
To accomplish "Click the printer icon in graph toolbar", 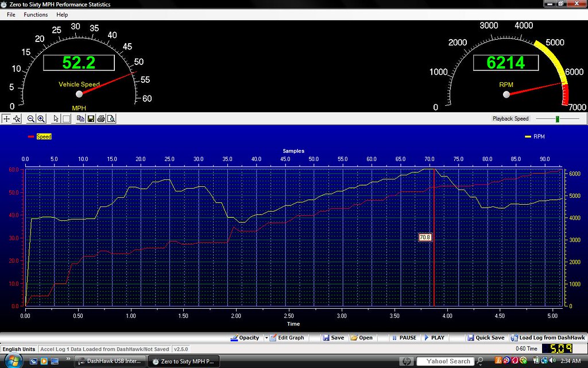I will pos(100,118).
